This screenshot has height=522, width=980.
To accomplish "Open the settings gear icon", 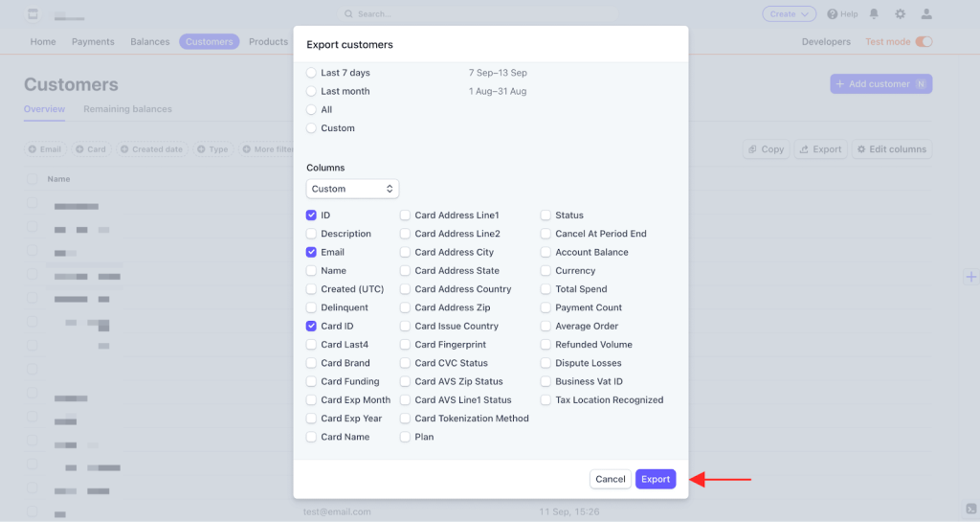I will click(900, 14).
